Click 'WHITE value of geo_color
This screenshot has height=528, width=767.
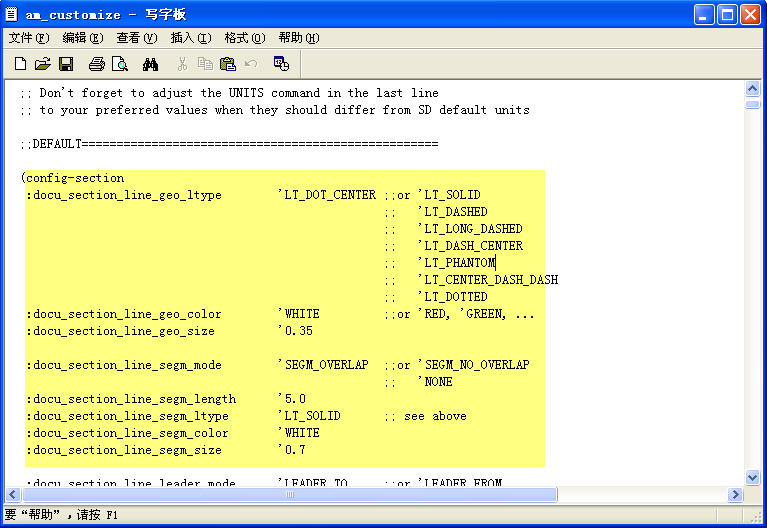coord(299,314)
